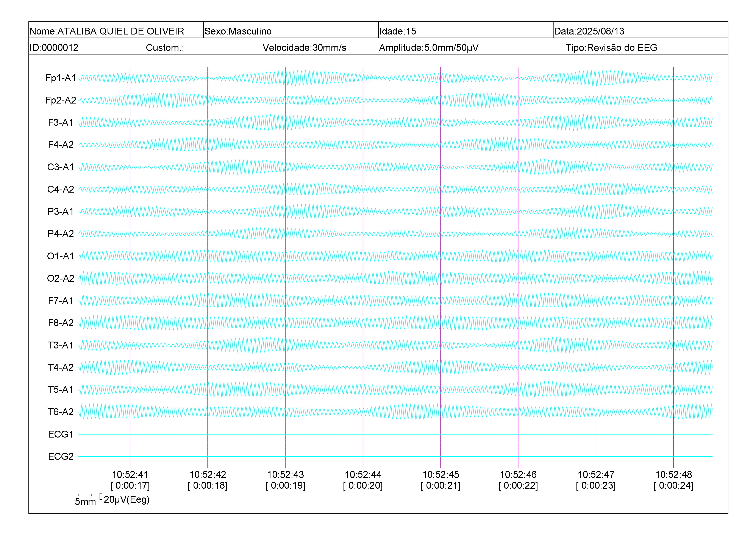Click the [ 0:00:19] elapsed time label

(x=286, y=486)
